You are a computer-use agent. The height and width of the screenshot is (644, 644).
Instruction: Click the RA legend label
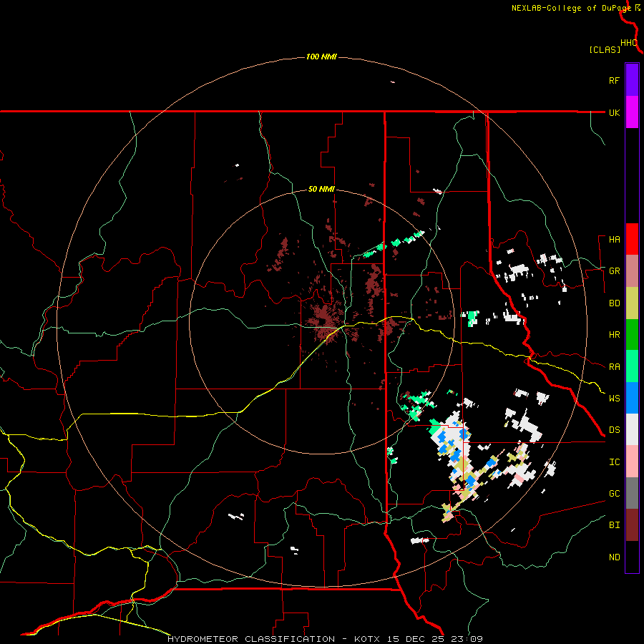click(x=614, y=367)
